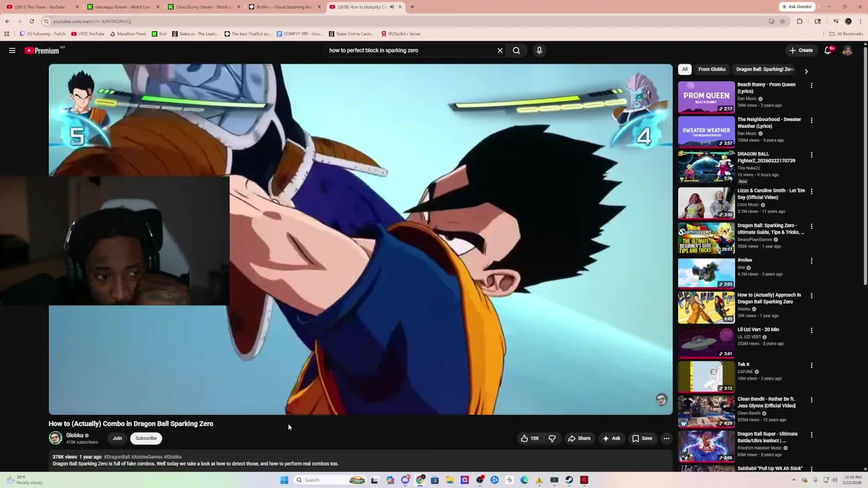
Task: Like the video with thumbs up
Action: tap(530, 439)
